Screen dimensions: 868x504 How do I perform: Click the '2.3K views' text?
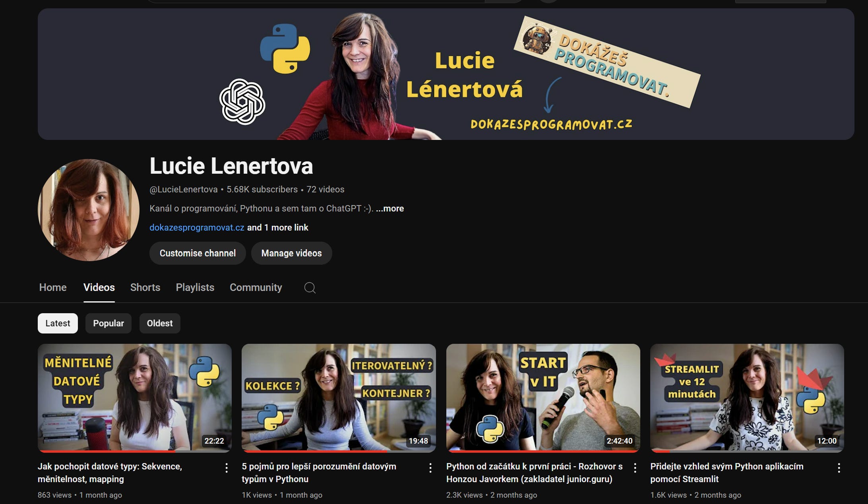464,495
